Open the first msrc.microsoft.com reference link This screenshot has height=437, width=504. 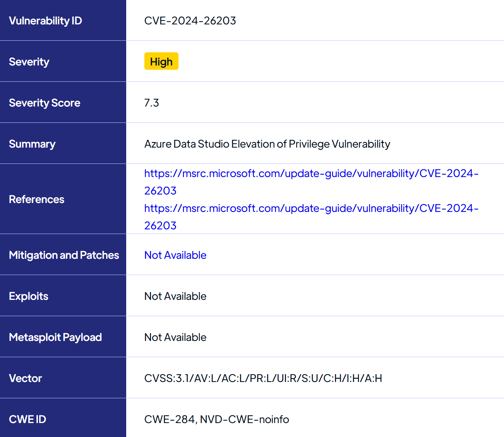[311, 182]
